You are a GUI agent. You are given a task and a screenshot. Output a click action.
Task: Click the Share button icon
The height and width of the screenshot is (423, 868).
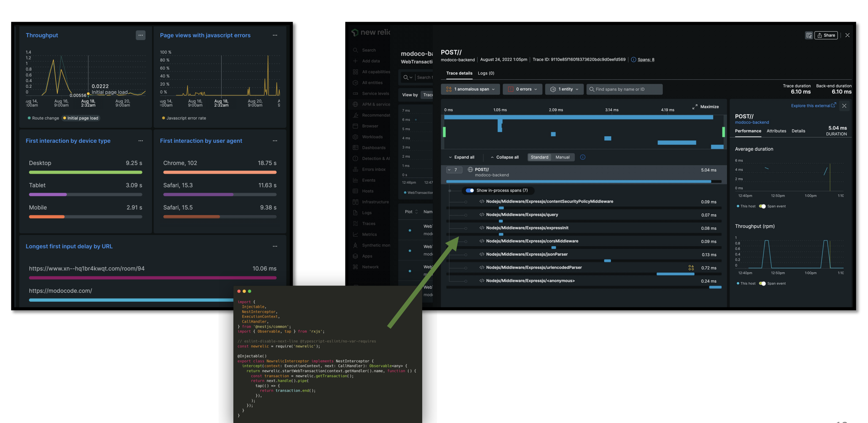click(x=819, y=36)
